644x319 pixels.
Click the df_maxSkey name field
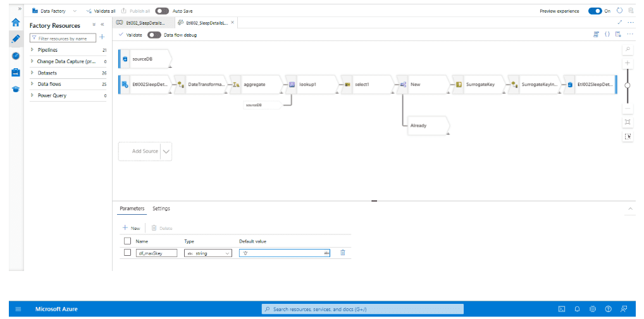click(156, 253)
